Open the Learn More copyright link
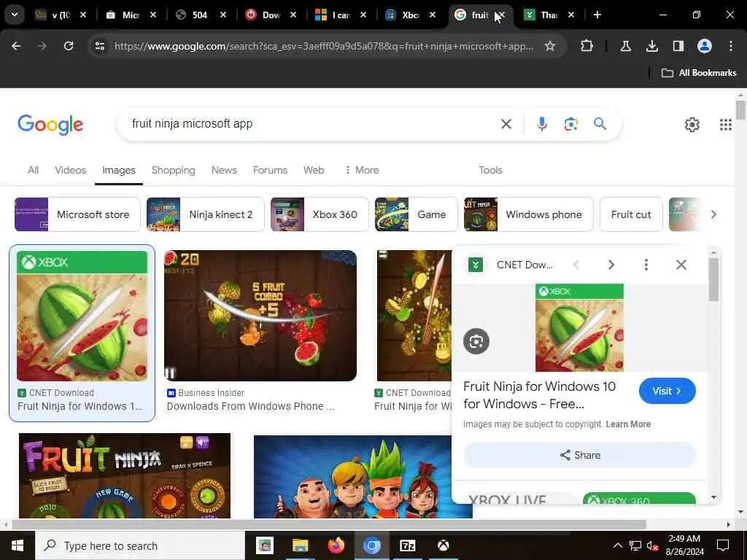The height and width of the screenshot is (560, 747). coord(628,424)
